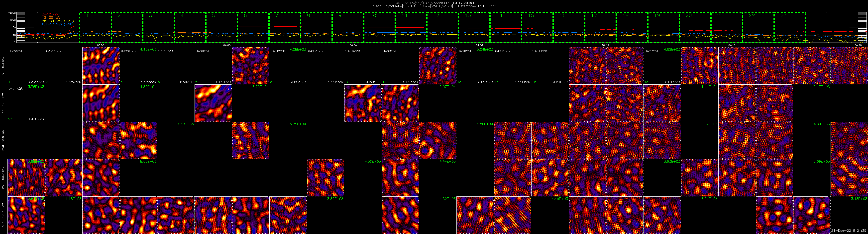Click the 03:56 time axis tick label

(x=101, y=45)
